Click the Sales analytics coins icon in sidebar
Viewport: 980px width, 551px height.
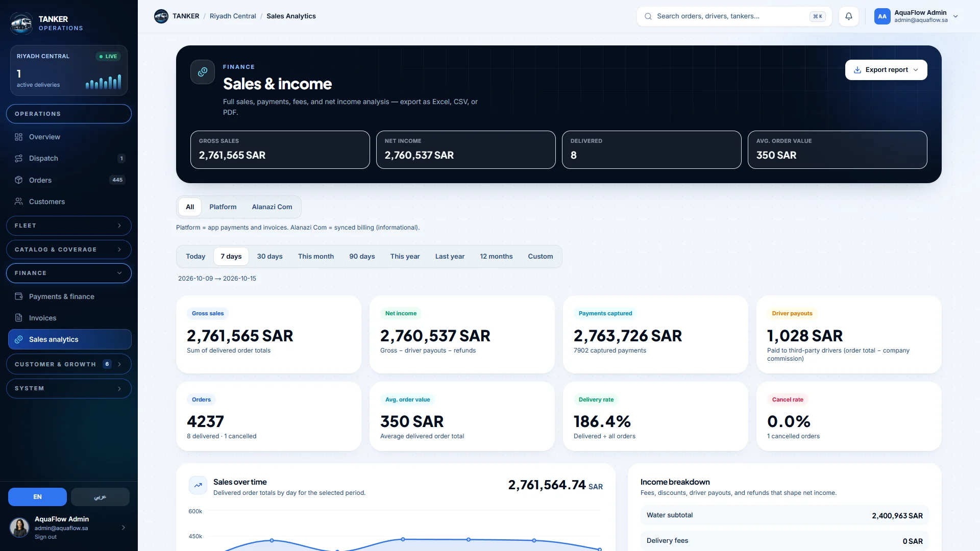click(x=19, y=339)
